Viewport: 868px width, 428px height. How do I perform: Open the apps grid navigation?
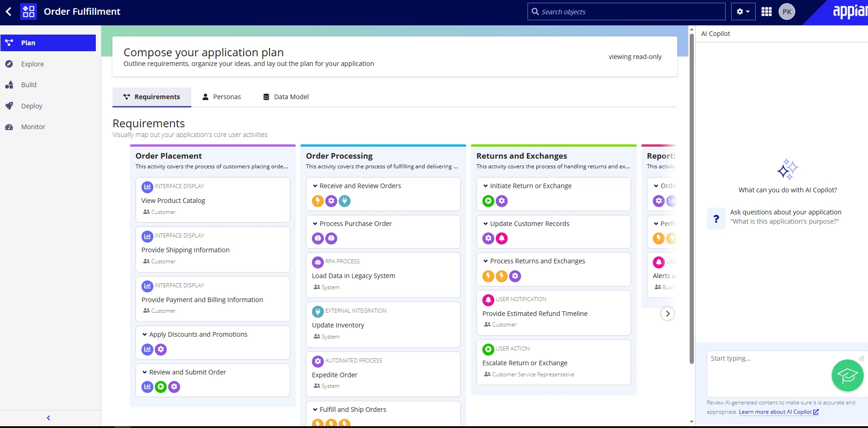click(767, 12)
